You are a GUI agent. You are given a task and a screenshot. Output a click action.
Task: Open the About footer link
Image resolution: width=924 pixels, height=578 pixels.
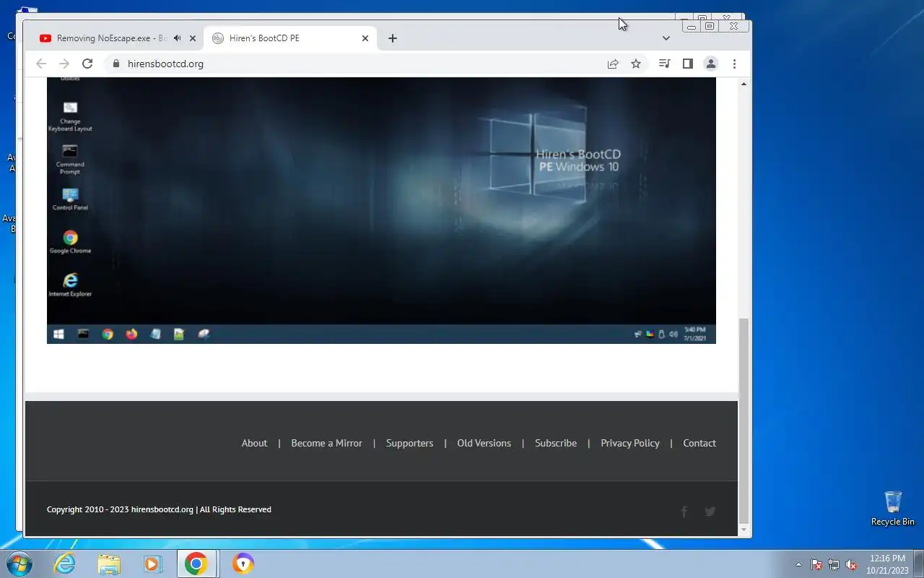[x=254, y=443]
